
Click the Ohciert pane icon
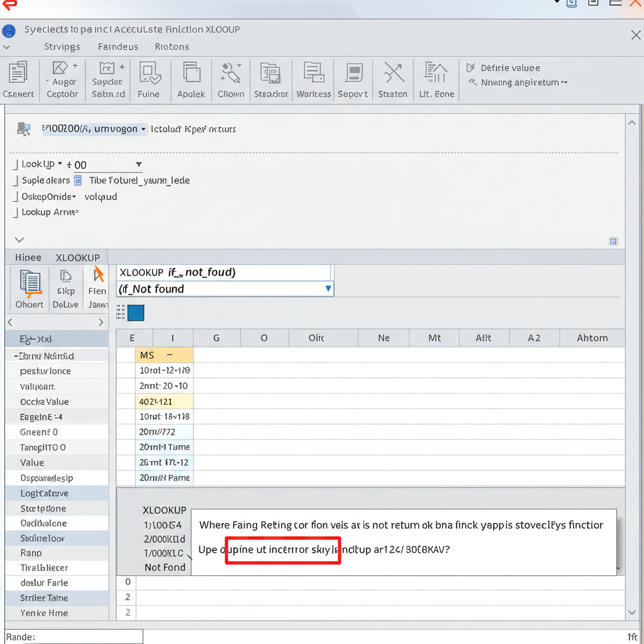click(x=30, y=284)
